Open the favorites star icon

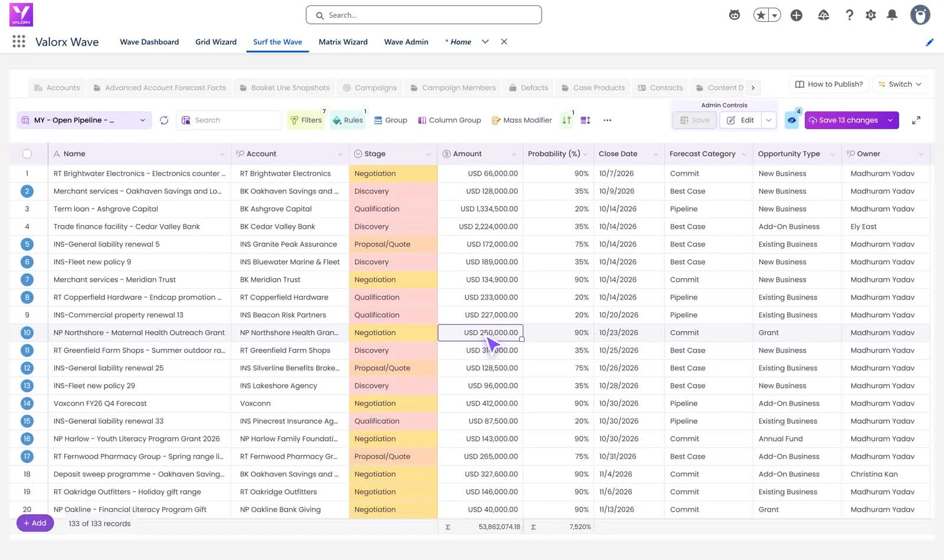coord(761,15)
